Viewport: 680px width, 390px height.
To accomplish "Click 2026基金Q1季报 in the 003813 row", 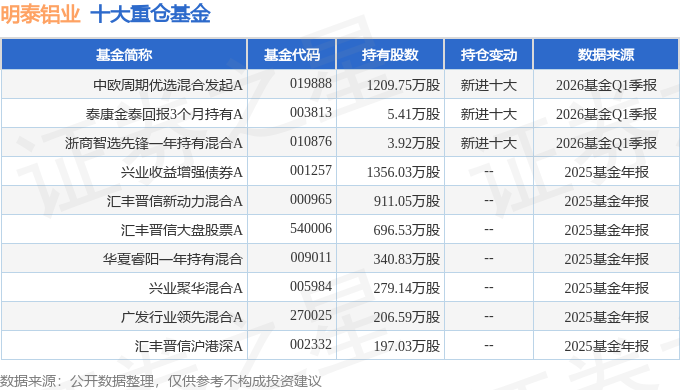I will click(606, 114).
